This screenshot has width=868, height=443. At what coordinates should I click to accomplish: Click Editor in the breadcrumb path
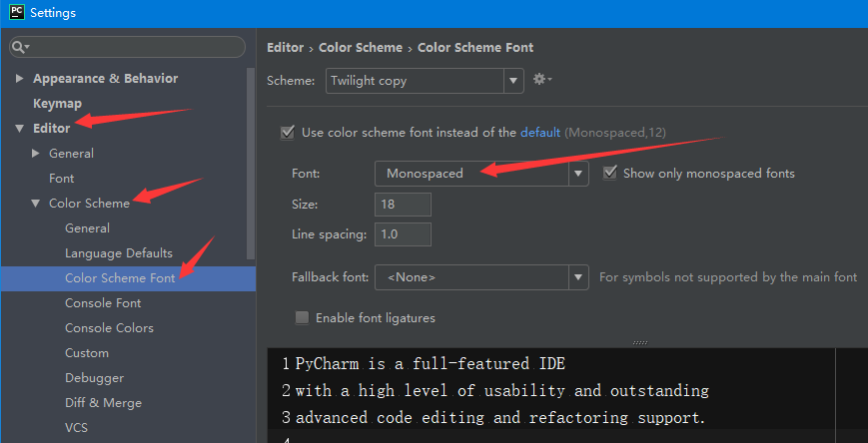(x=285, y=48)
